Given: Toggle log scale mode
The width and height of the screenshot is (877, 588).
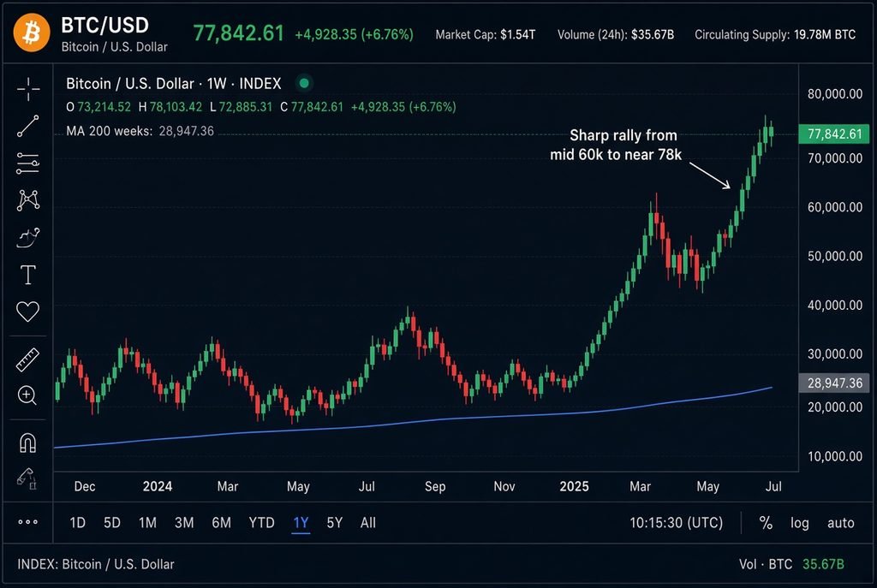Looking at the screenshot, I should [x=800, y=523].
